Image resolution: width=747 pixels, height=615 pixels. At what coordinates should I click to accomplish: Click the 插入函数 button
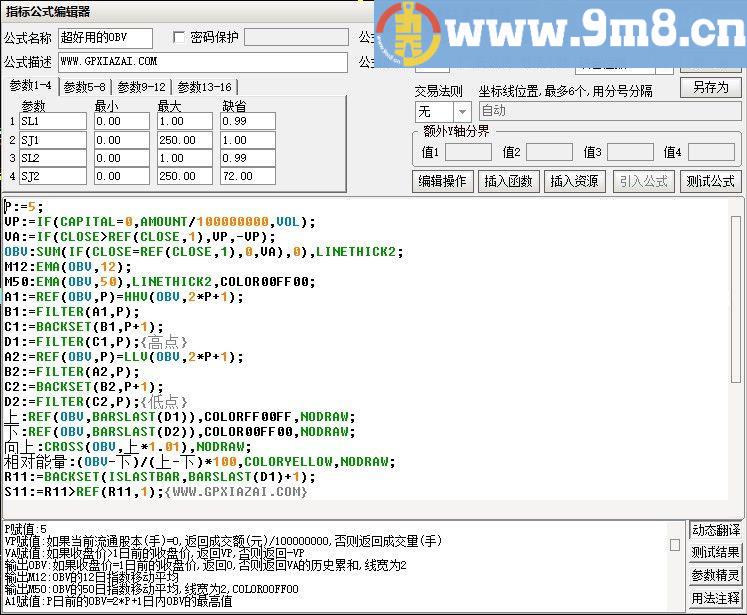(x=508, y=181)
